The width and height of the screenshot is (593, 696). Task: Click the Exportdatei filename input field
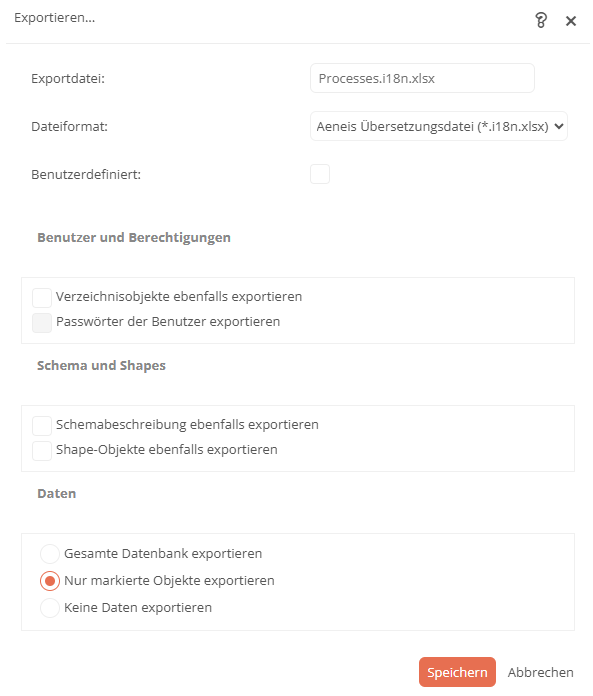422,78
